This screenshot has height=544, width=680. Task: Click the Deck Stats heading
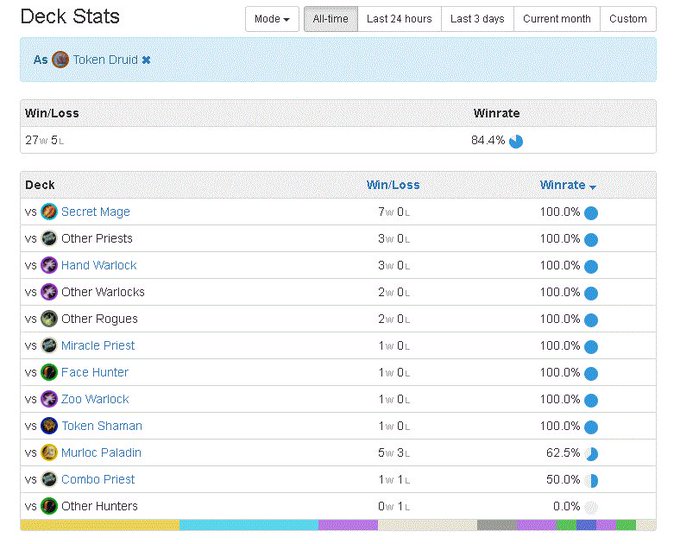point(70,16)
